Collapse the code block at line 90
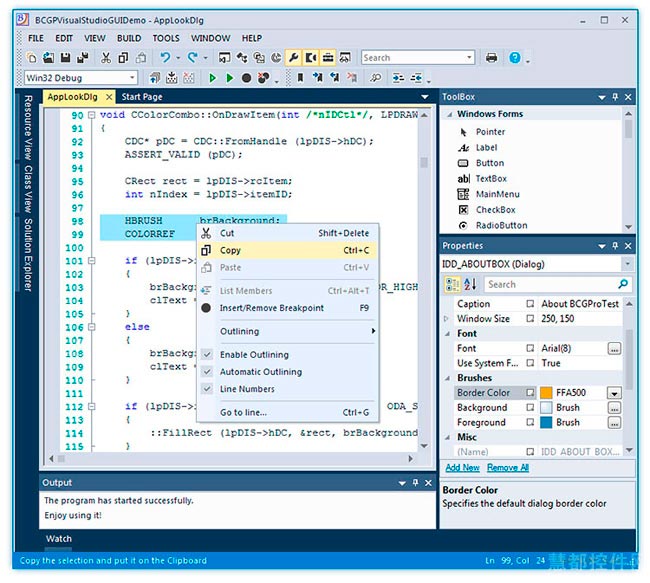This screenshot has width=650, height=583. click(x=92, y=115)
